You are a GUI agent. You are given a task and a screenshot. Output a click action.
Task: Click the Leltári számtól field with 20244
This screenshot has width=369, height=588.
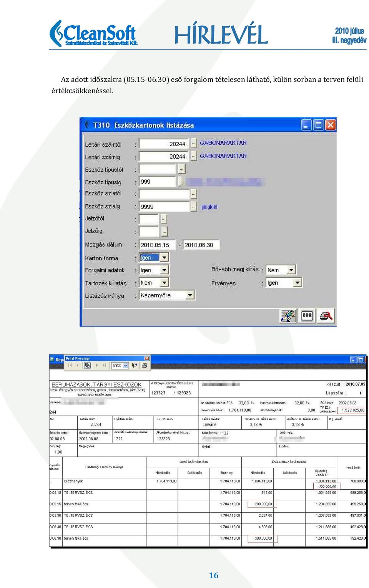click(x=164, y=144)
